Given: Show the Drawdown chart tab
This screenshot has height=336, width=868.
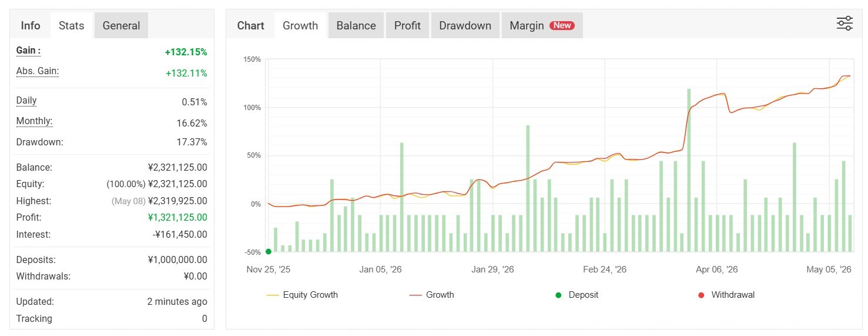Looking at the screenshot, I should click(465, 25).
